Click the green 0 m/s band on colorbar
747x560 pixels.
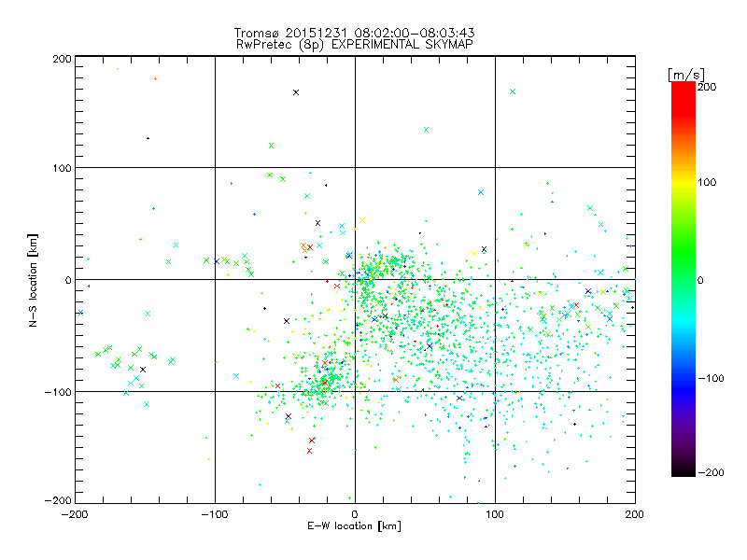[684, 279]
